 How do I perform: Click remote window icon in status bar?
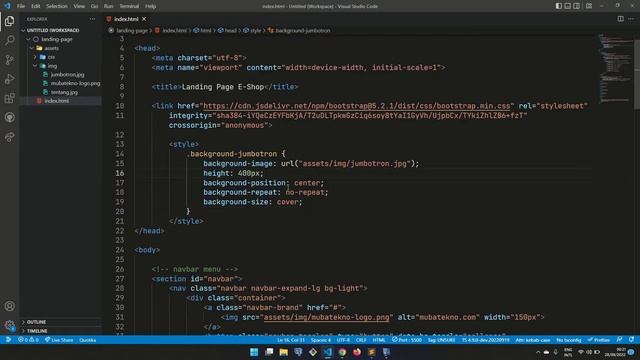pyautogui.click(x=8, y=340)
